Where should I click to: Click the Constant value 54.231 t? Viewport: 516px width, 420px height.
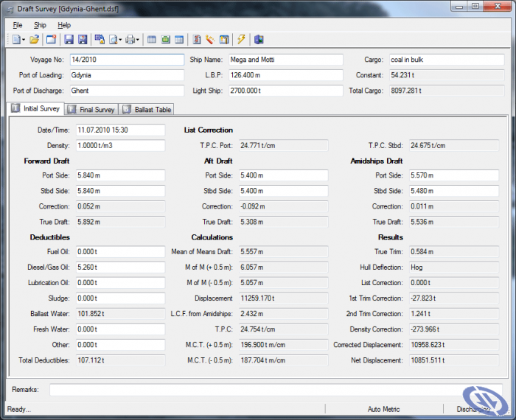[x=447, y=75]
